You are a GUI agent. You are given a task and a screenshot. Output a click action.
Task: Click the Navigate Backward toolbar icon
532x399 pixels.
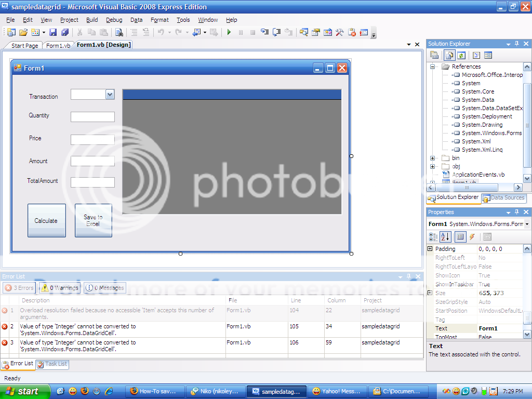pos(196,32)
